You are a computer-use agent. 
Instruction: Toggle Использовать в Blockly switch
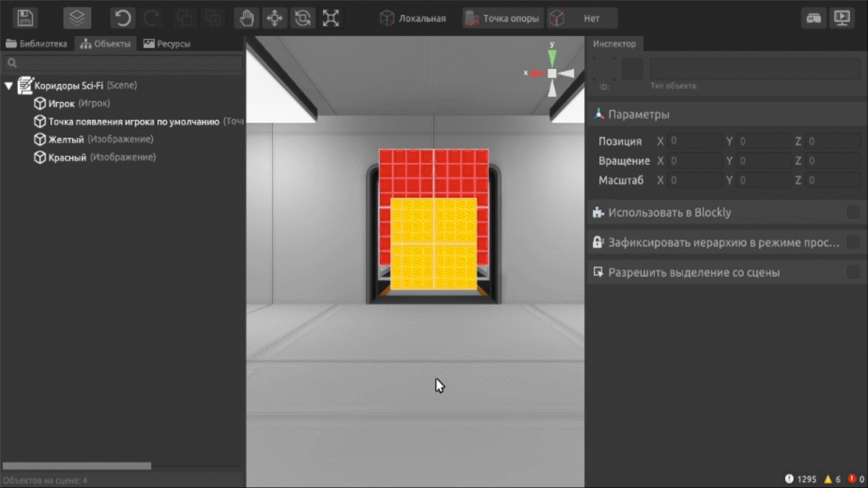click(853, 212)
